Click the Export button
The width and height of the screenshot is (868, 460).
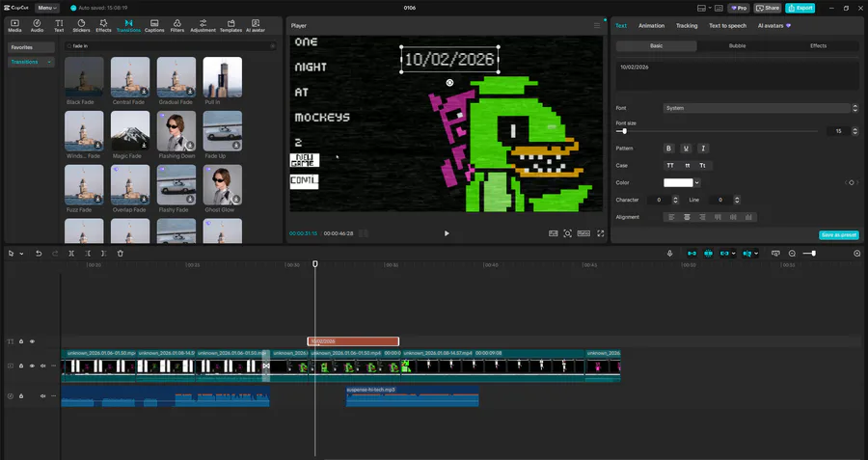(x=800, y=8)
